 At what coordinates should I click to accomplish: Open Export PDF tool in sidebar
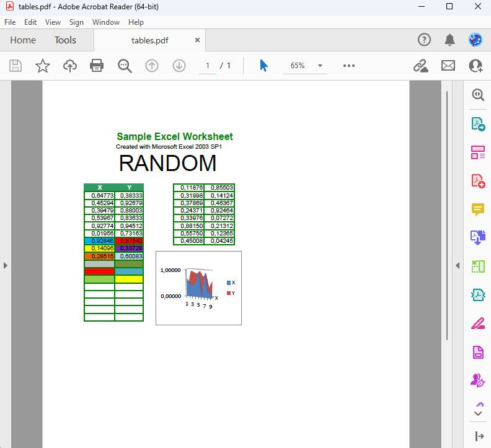(478, 124)
